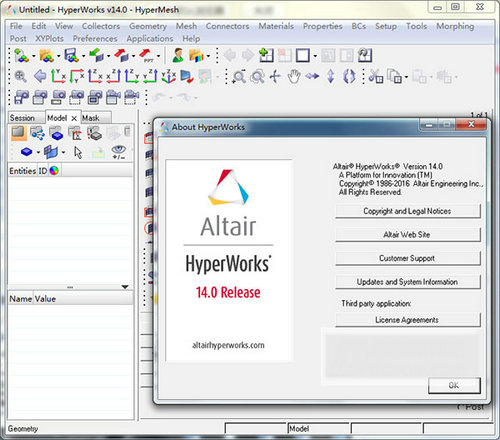Image resolution: width=500 pixels, height=440 pixels.
Task: Expand the Save Model dropdown arrow
Action: (83, 56)
